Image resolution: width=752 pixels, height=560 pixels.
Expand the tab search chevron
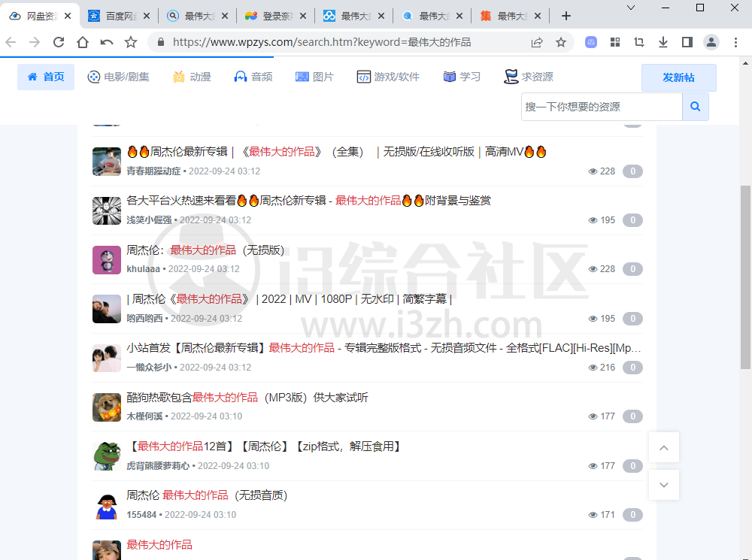631,8
